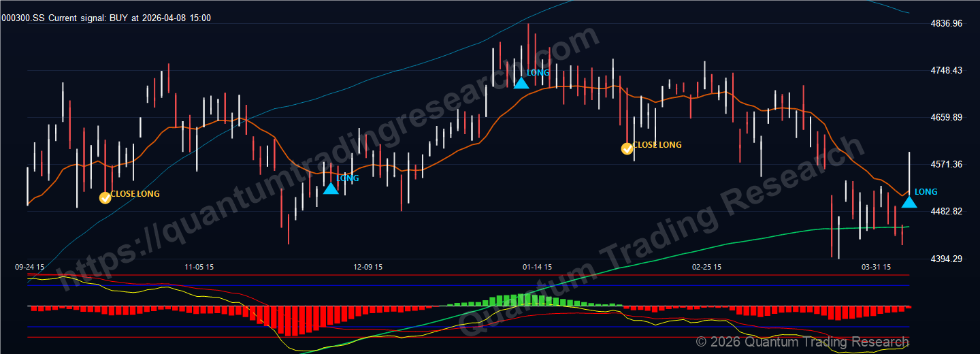The height and width of the screenshot is (354, 980).
Task: Click the LONG triangle marker near 12-09
Action: [331, 189]
